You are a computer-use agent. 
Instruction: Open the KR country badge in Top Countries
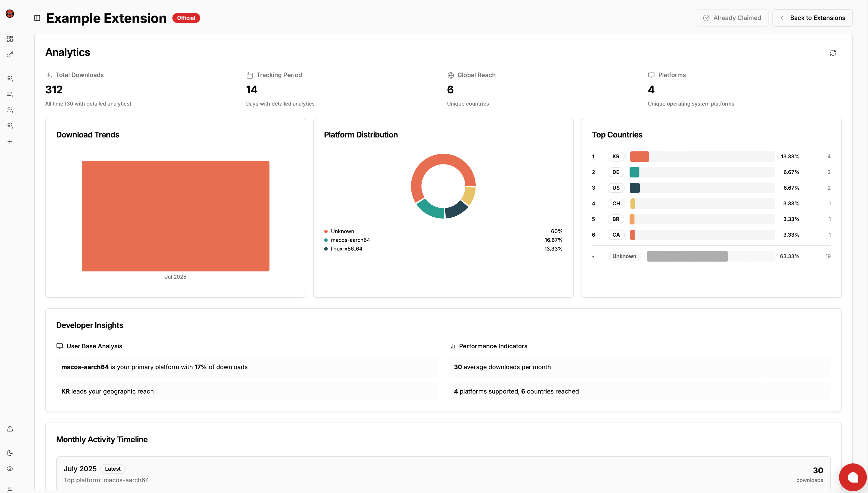point(616,156)
